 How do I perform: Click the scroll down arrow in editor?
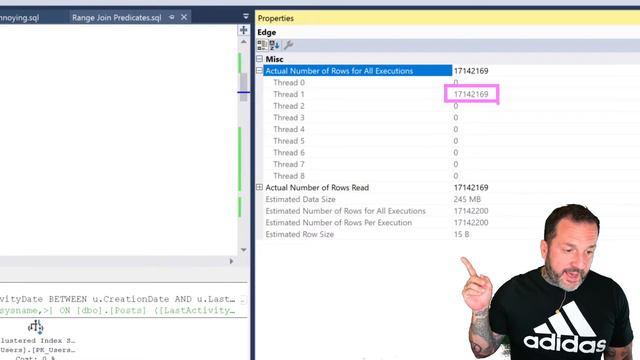point(244,250)
